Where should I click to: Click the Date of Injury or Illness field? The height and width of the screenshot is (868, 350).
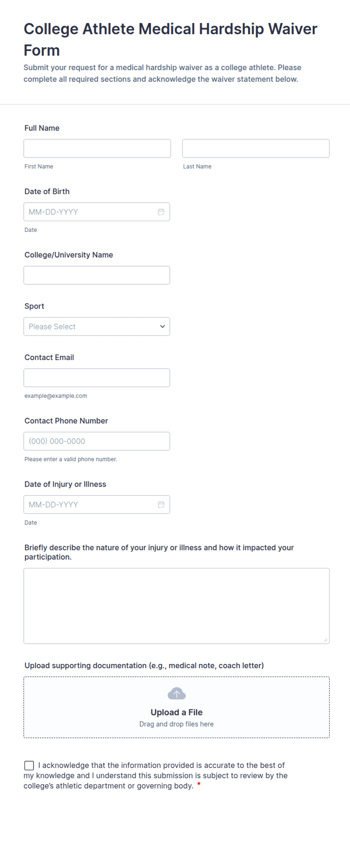pos(97,505)
